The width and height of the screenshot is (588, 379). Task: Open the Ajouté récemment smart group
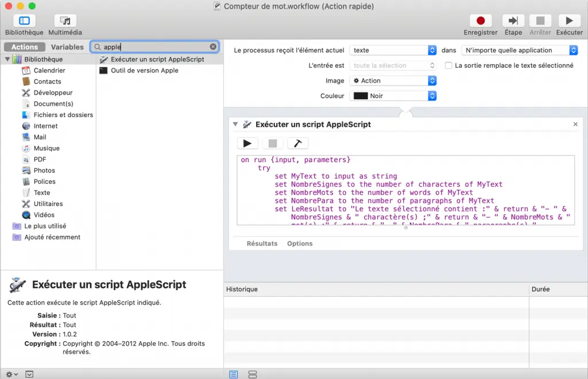click(52, 237)
